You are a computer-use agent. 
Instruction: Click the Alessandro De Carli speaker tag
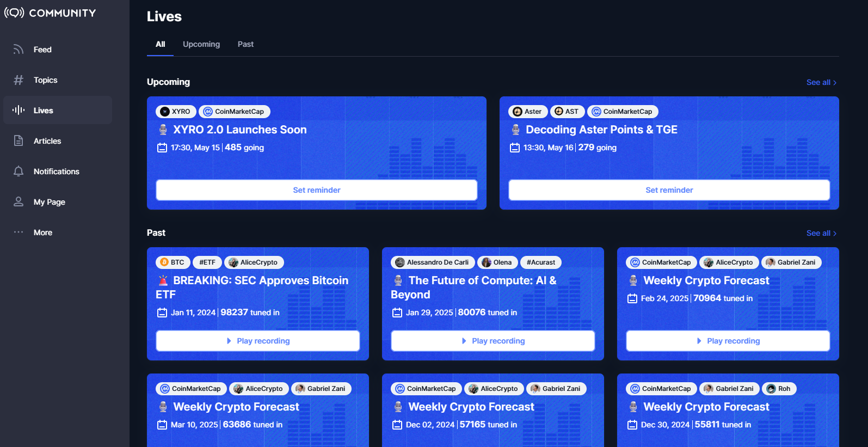coord(433,262)
